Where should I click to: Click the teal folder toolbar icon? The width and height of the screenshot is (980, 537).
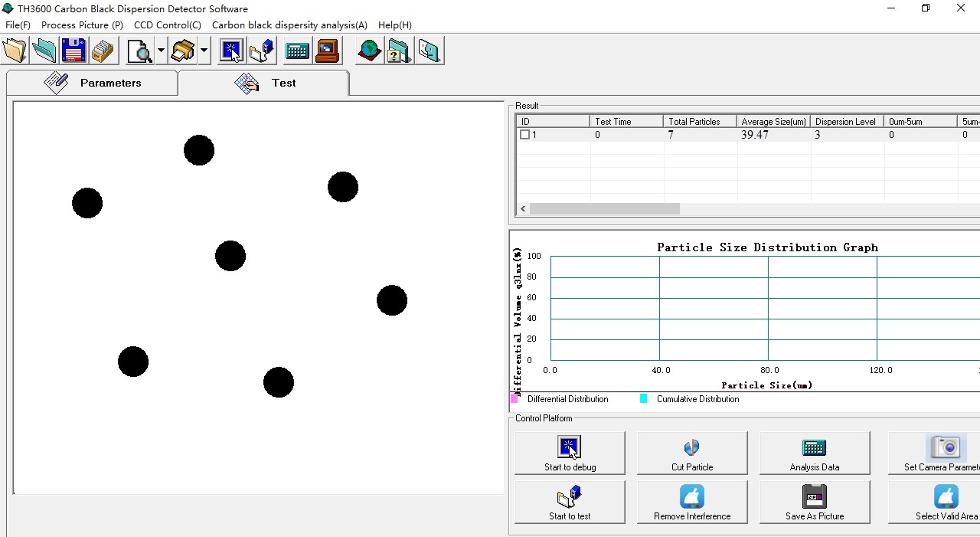tap(44, 51)
